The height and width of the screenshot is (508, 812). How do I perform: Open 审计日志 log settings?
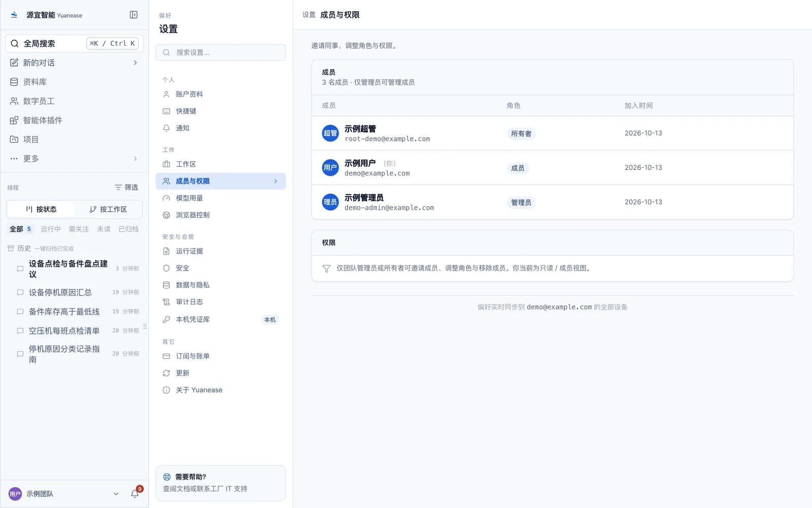click(221, 302)
